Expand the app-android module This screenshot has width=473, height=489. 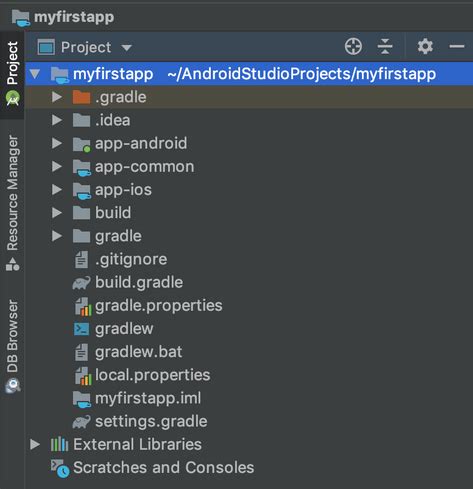57,143
